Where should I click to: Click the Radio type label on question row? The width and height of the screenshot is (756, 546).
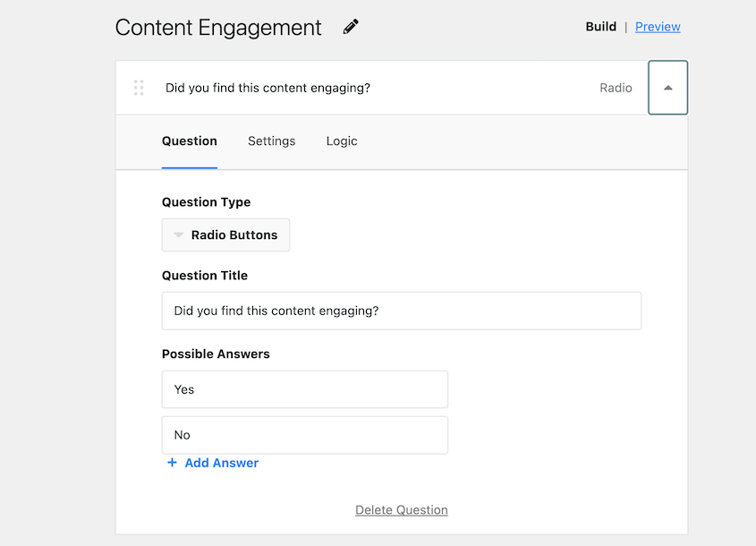coord(616,87)
